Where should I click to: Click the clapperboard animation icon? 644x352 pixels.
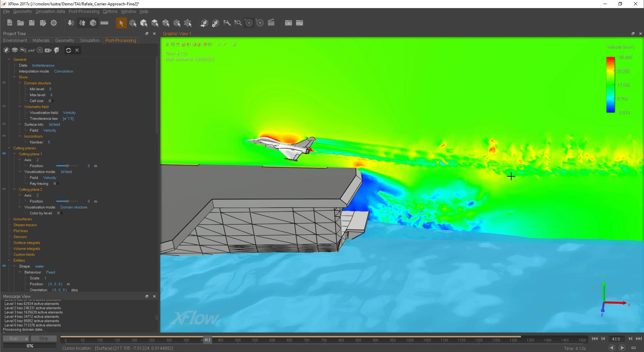coord(271,23)
